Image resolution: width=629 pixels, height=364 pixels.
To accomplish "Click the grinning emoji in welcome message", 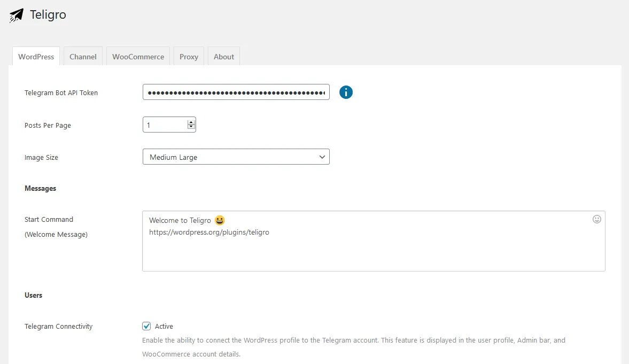I will (220, 220).
